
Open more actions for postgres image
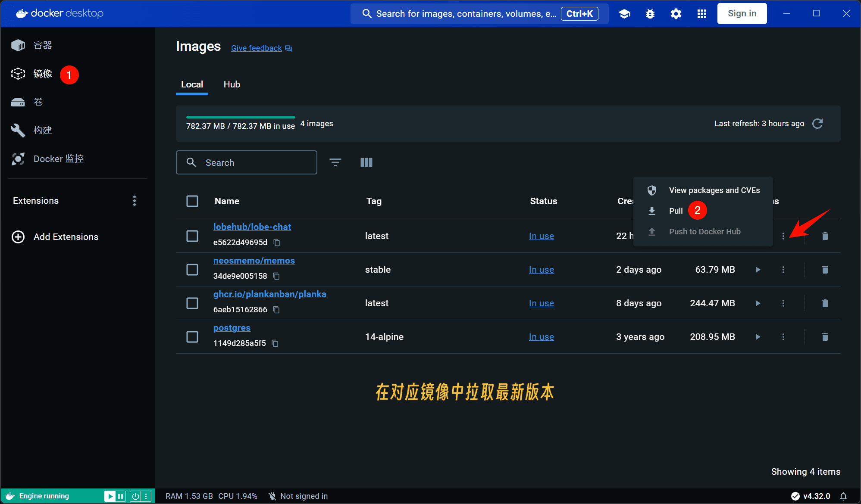pos(783,337)
